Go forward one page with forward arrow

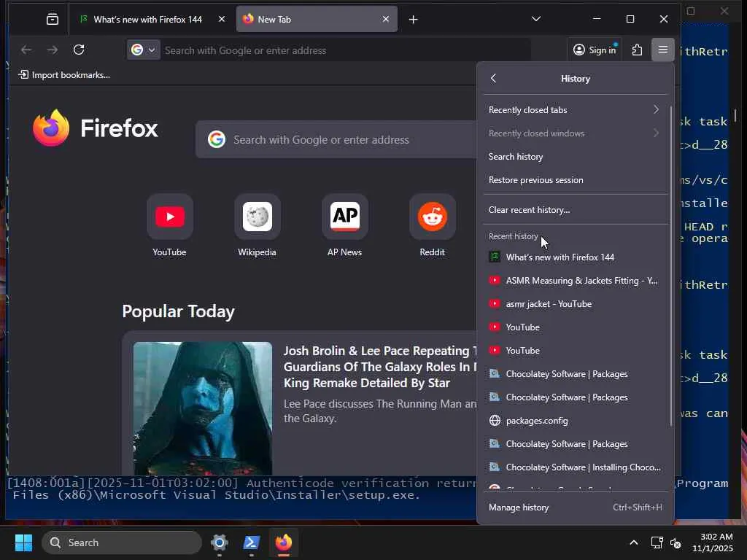[x=53, y=50]
